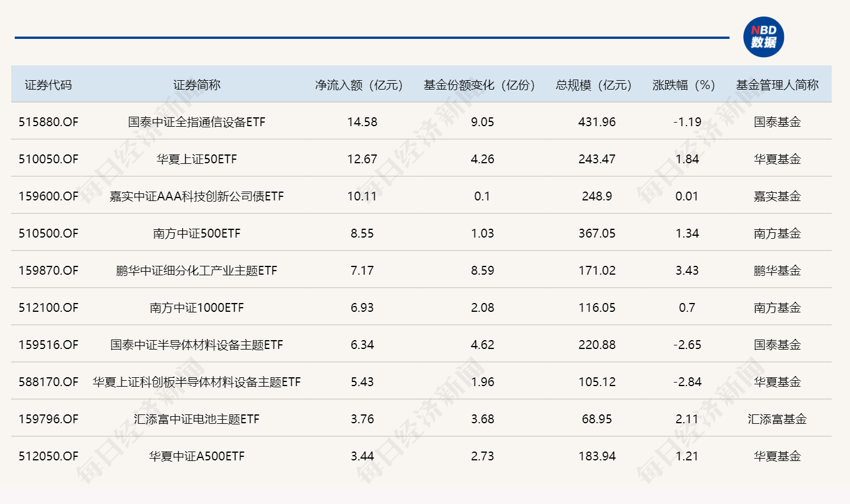850x504 pixels.
Task: Click the 净流入额（亿元） column header
Action: [x=359, y=85]
